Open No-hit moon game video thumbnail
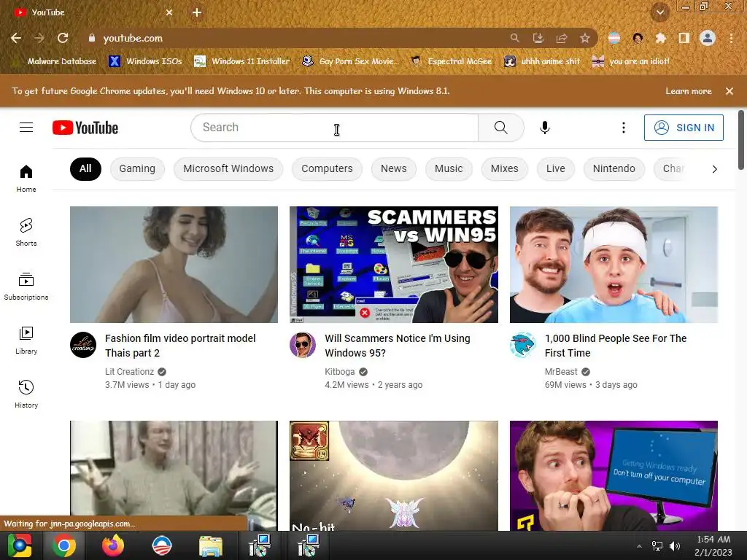 tap(394, 475)
